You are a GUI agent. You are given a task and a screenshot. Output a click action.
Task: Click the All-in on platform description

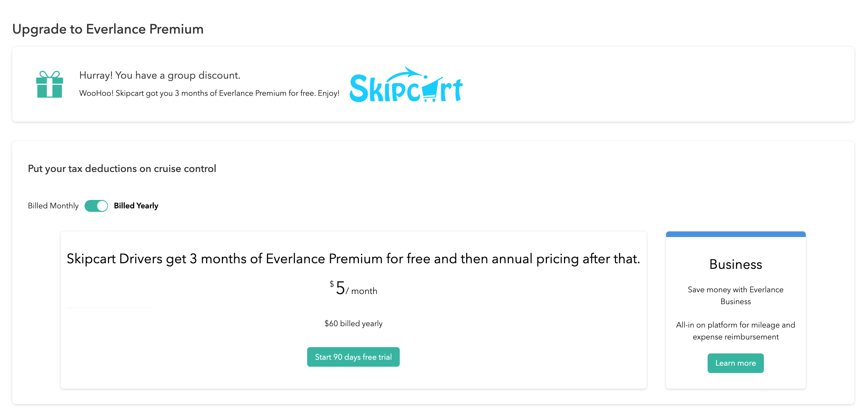[736, 331]
